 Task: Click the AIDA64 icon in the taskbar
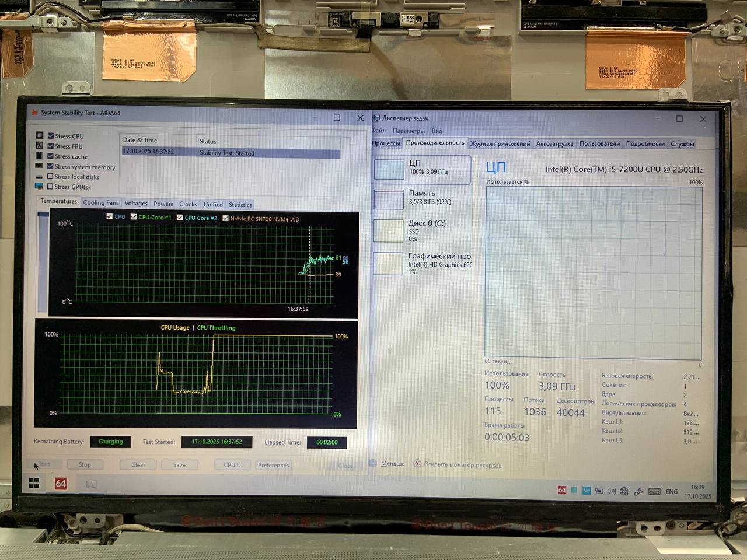coord(61,484)
